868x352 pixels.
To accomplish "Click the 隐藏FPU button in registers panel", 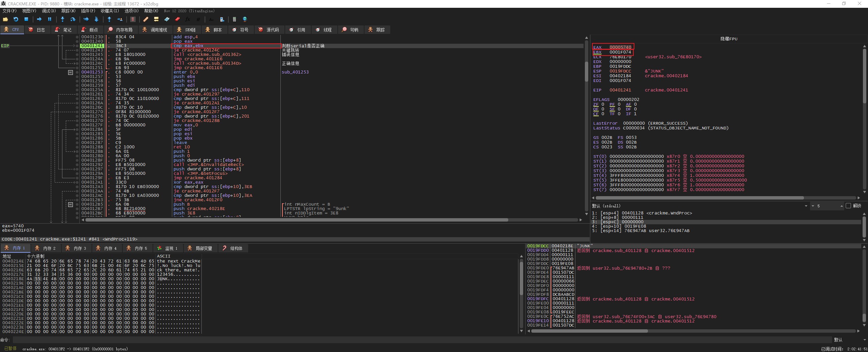I will 729,39.
